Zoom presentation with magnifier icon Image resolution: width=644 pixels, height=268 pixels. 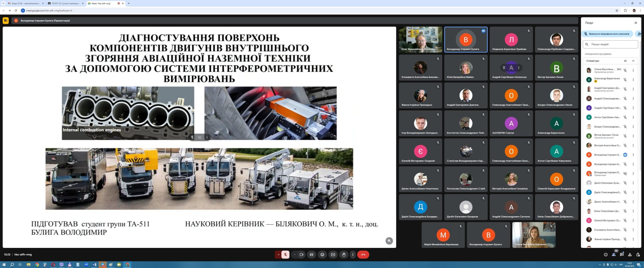click(389, 241)
